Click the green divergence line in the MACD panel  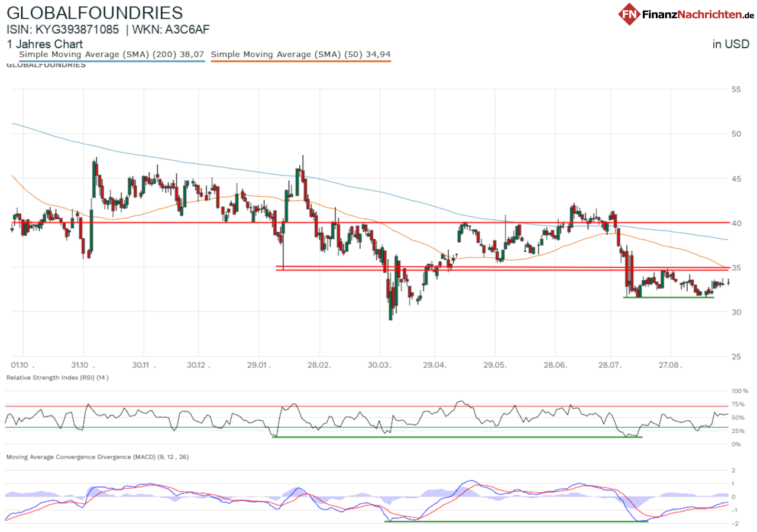point(516,521)
